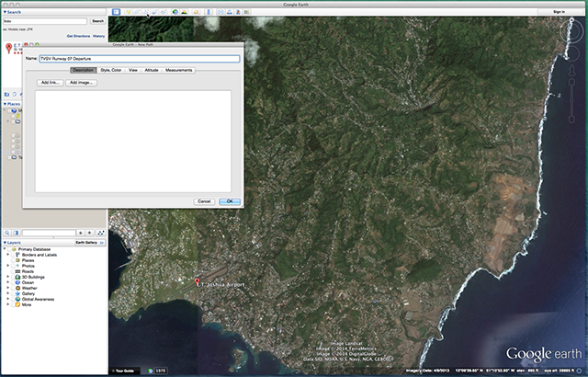Expand the 3D Buildings tree node
Viewport: 588px width, 377px height.
pos(8,277)
